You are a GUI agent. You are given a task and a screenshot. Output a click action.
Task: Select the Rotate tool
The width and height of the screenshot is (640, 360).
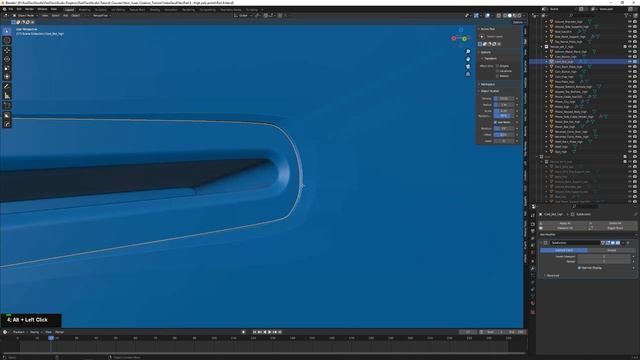[7, 59]
